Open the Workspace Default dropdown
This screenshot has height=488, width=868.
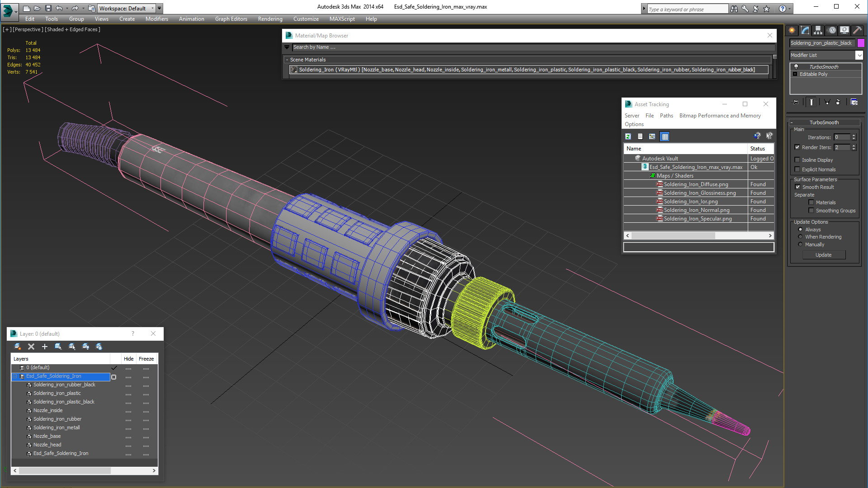click(x=152, y=8)
